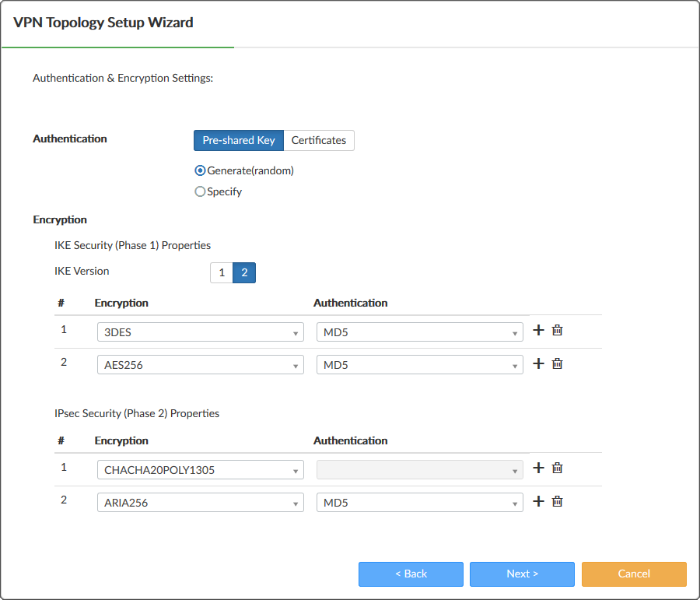Viewport: 700px width, 600px height.
Task: Choose the Specify option for pre-shared key
Action: (x=200, y=191)
